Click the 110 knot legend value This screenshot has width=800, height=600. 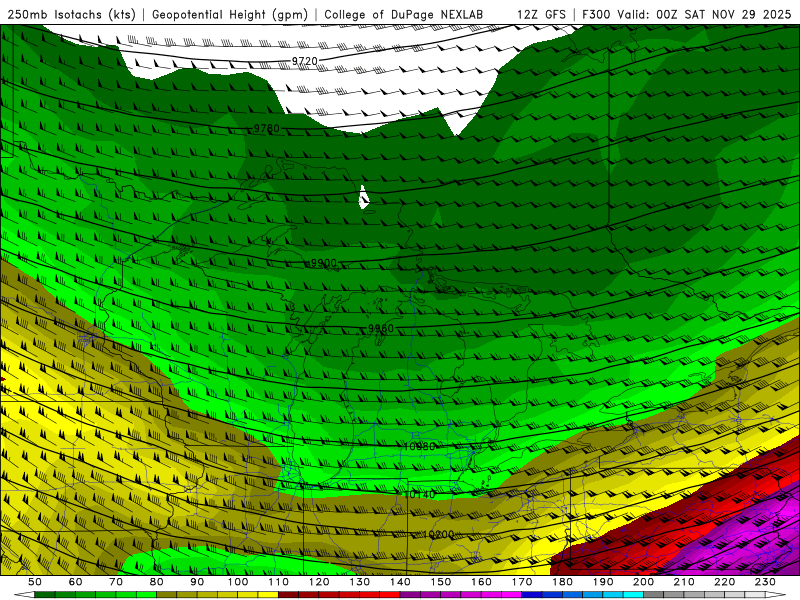coord(279,582)
